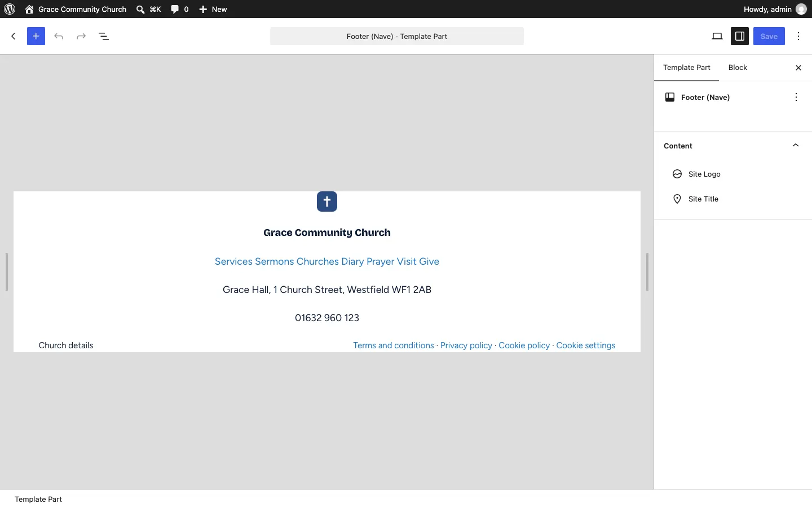This screenshot has height=508, width=812.
Task: Select the phone number 01632 960 123
Action: click(327, 318)
